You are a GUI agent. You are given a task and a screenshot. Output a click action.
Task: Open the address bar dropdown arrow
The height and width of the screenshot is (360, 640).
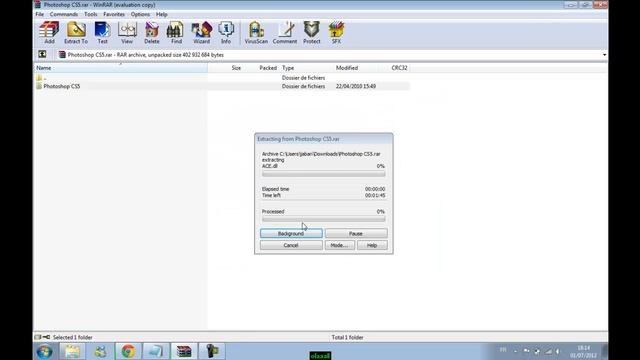(x=604, y=55)
